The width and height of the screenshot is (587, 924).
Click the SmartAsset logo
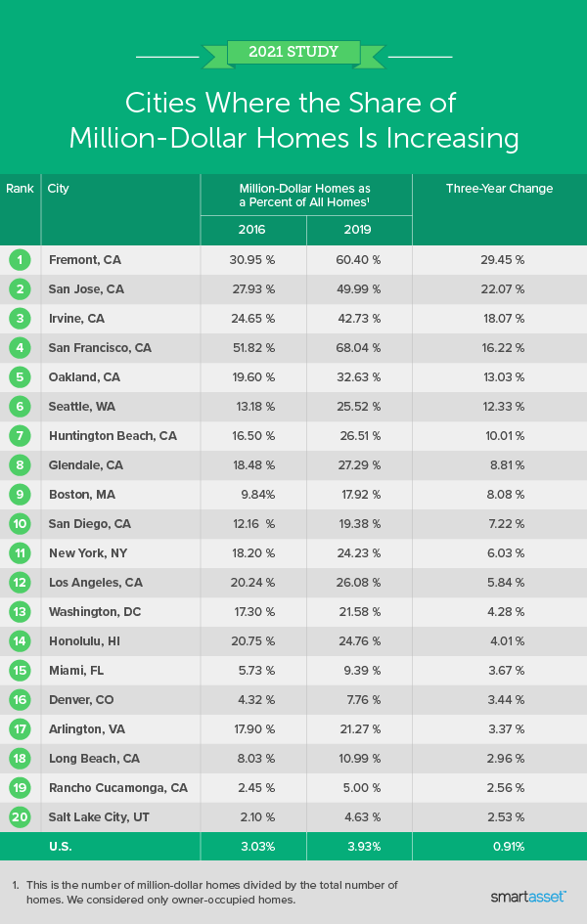pos(527,896)
